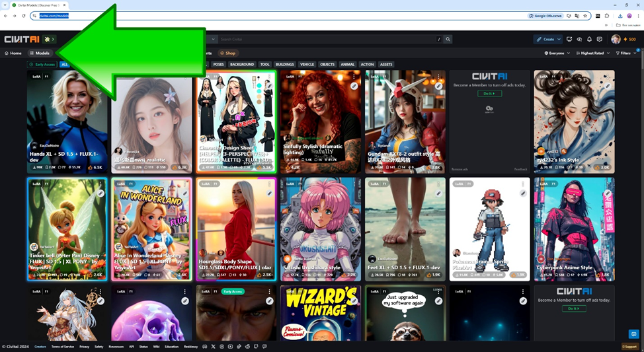Click the blue feedback chat bubble button
Image resolution: width=644 pixels, height=352 pixels.
pyautogui.click(x=633, y=334)
